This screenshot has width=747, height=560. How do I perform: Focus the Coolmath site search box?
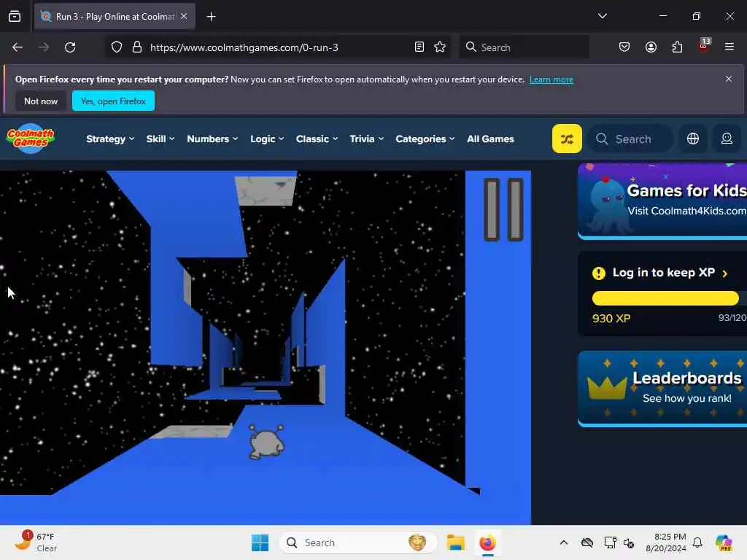click(631, 139)
